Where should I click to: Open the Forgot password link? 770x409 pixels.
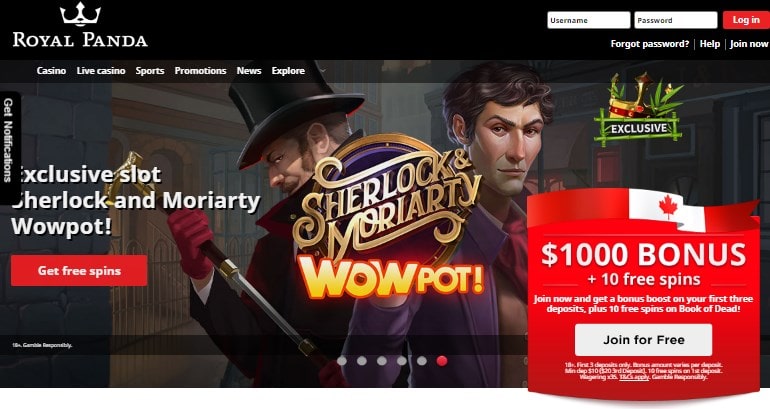click(x=650, y=44)
